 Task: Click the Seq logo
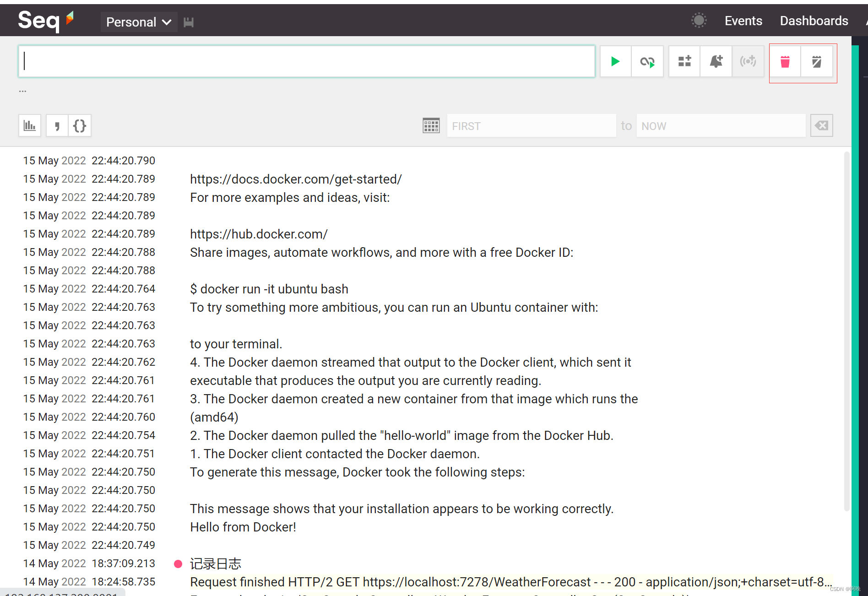[45, 21]
